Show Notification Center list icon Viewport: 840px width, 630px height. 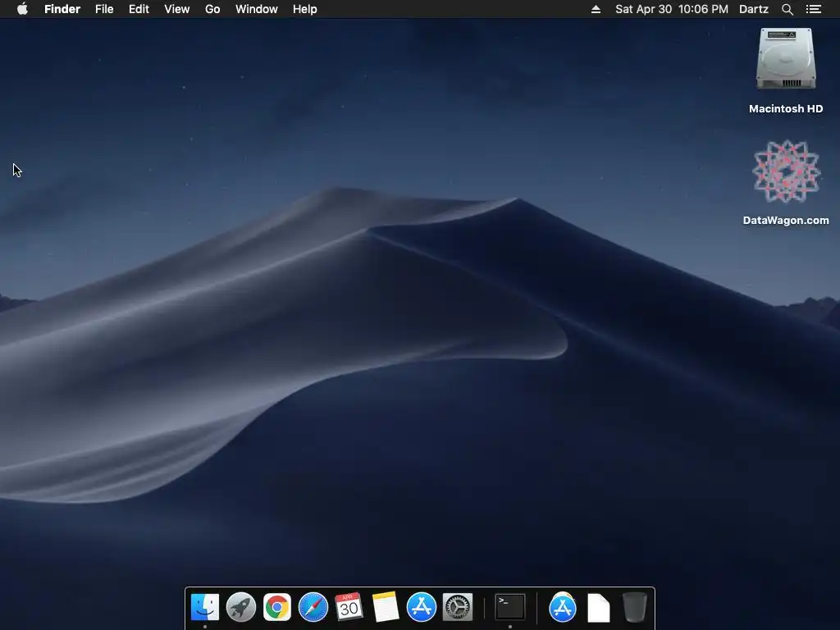coord(814,9)
